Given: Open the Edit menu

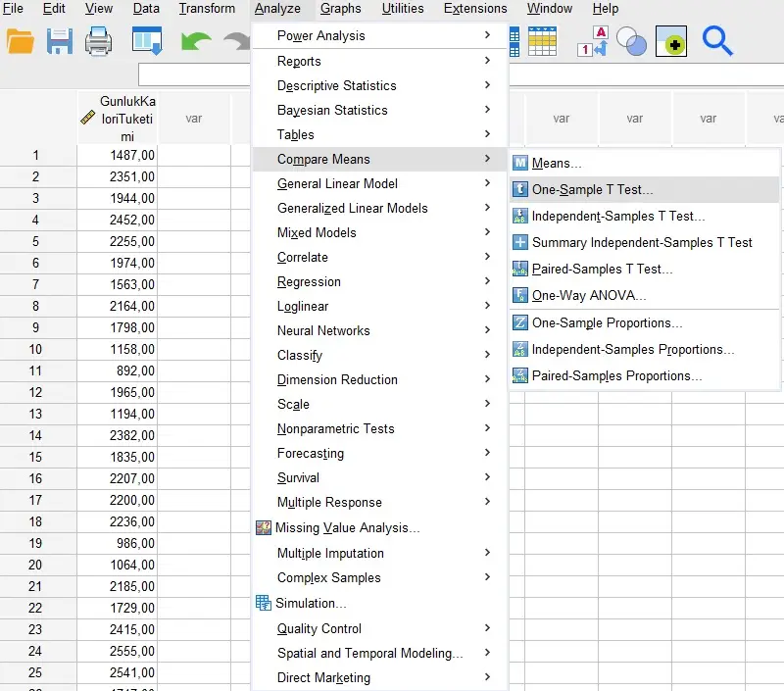Looking at the screenshot, I should 54,9.
